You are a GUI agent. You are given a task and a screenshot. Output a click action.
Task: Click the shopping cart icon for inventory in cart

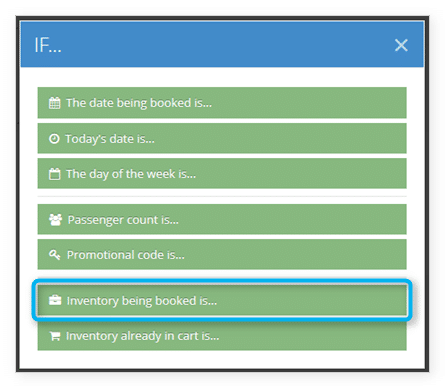55,336
